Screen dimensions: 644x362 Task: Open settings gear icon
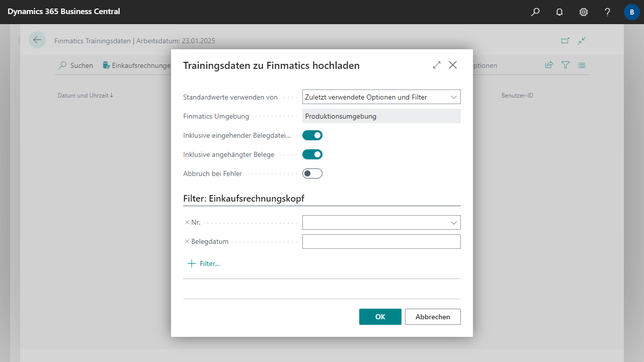click(x=584, y=12)
